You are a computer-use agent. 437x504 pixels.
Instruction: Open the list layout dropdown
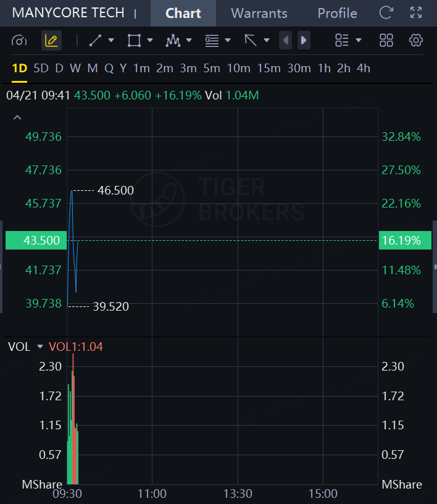tap(348, 41)
